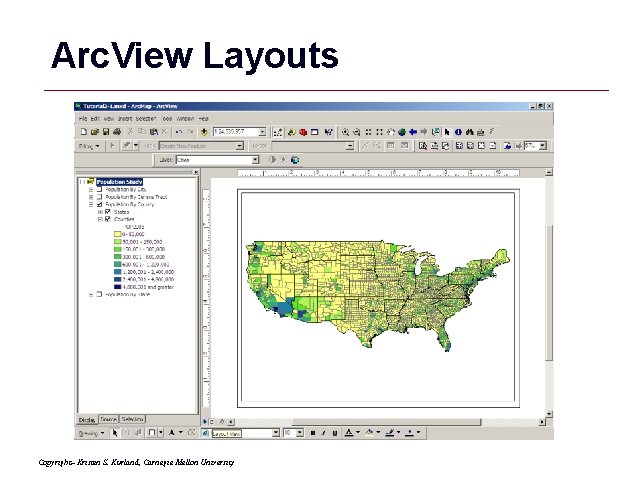Viewport: 640px width, 480px height.
Task: Open the Edit menu
Action: pos(95,118)
